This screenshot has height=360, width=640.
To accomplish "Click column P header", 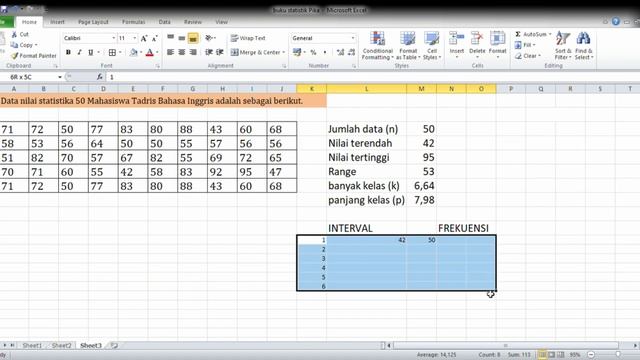I will click(511, 89).
